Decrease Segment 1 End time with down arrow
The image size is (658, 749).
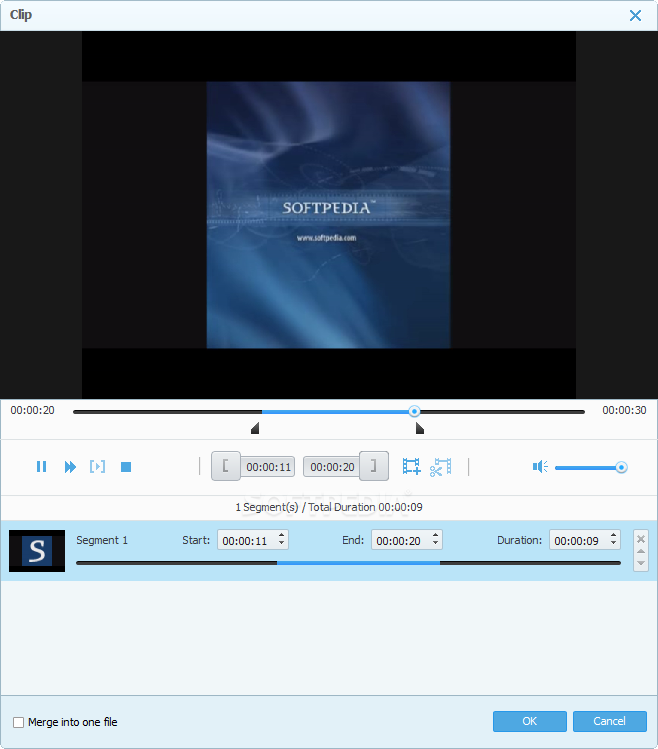tap(435, 545)
